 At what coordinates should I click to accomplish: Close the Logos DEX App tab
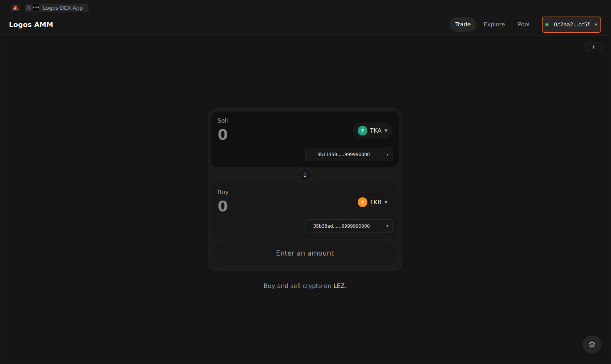29,8
